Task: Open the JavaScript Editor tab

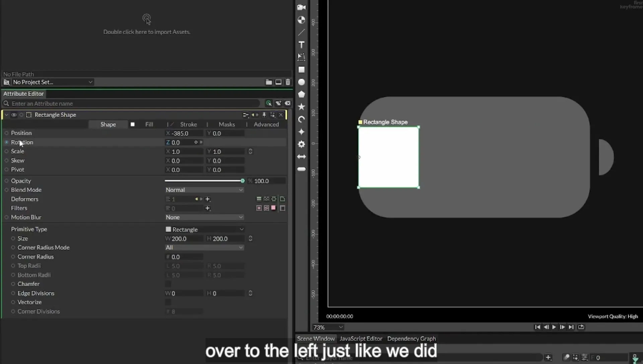Action: tap(361, 339)
